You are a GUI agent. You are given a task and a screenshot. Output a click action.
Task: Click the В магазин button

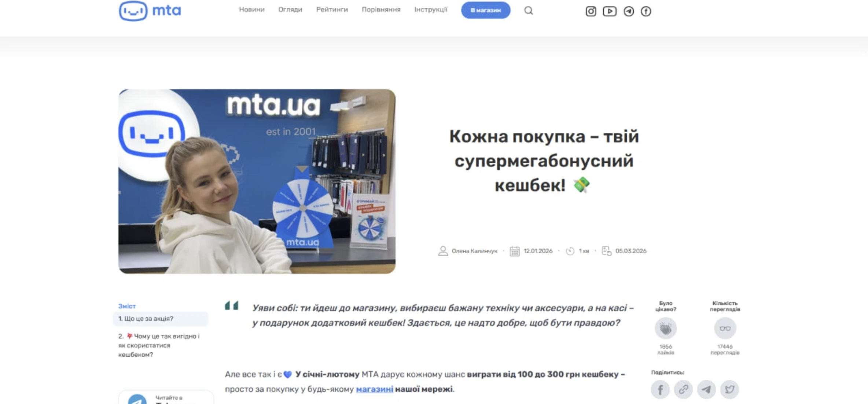click(x=486, y=10)
